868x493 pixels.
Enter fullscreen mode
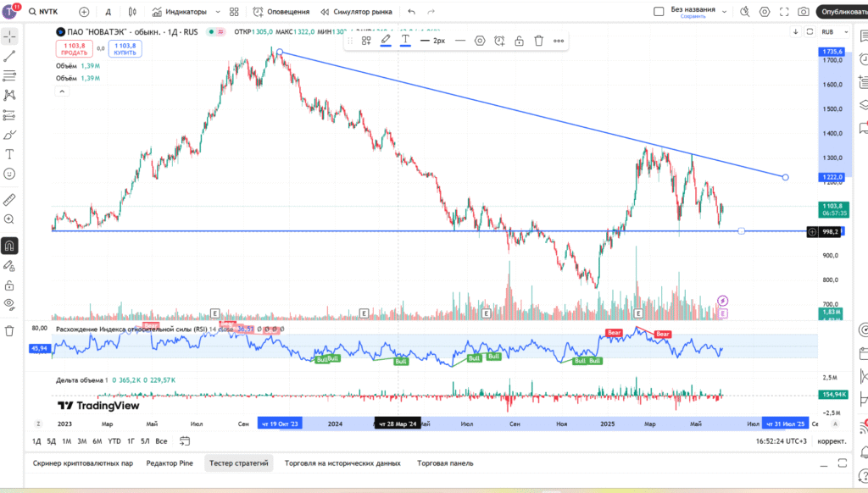(x=784, y=12)
